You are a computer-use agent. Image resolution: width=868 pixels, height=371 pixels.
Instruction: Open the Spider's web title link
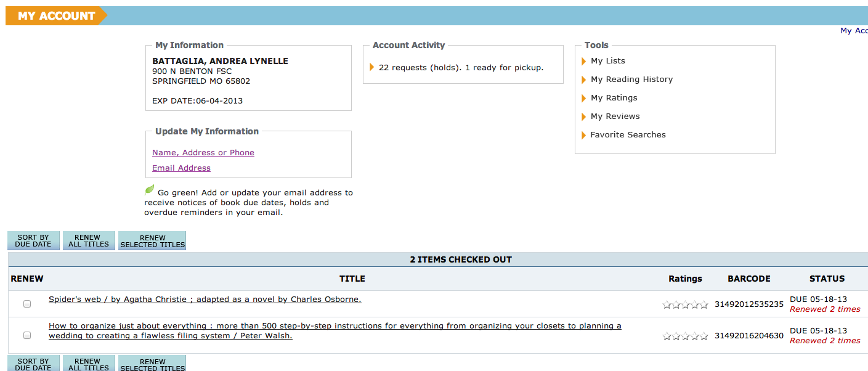205,300
